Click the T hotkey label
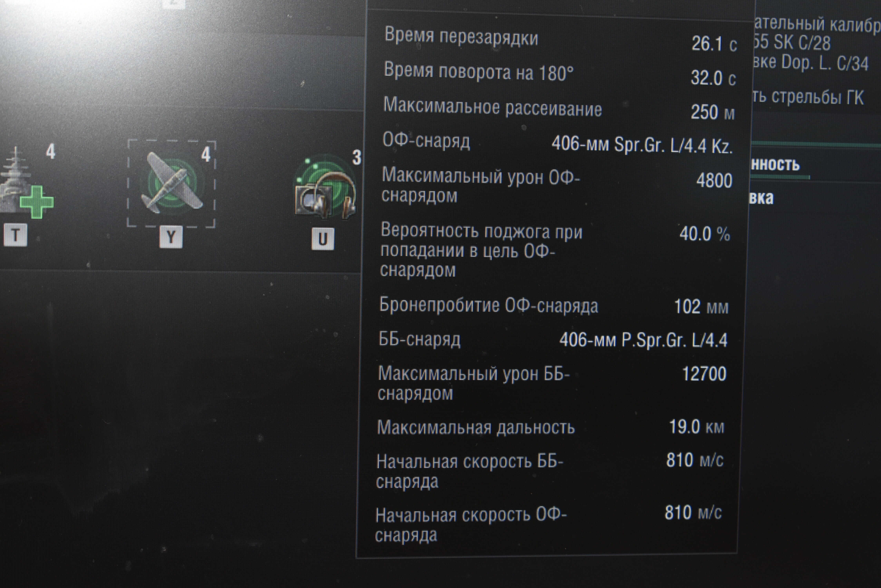 tap(15, 235)
